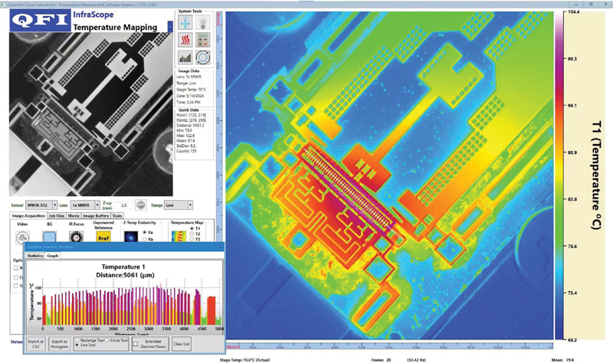613x364 pixels.
Task: Click the light bulb illumination icon
Action: click(x=203, y=21)
